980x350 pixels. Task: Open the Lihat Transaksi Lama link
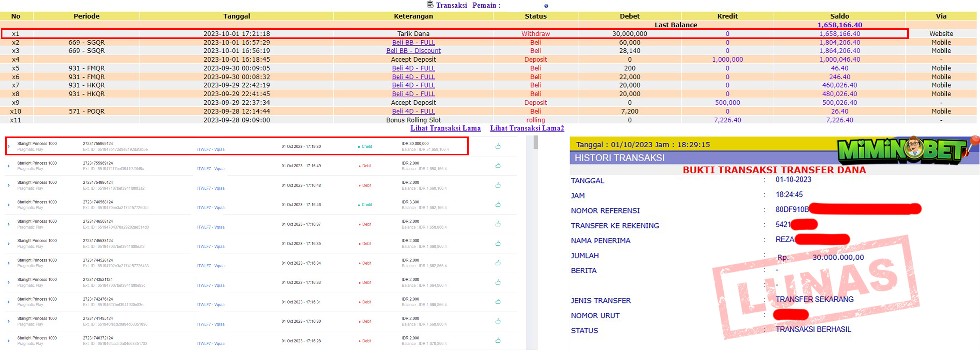(445, 128)
